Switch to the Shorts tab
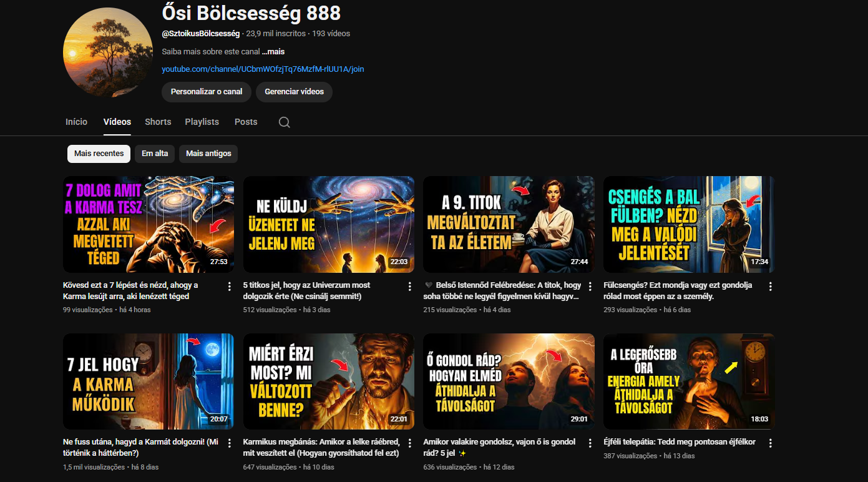Viewport: 868px width, 482px height. [x=158, y=122]
